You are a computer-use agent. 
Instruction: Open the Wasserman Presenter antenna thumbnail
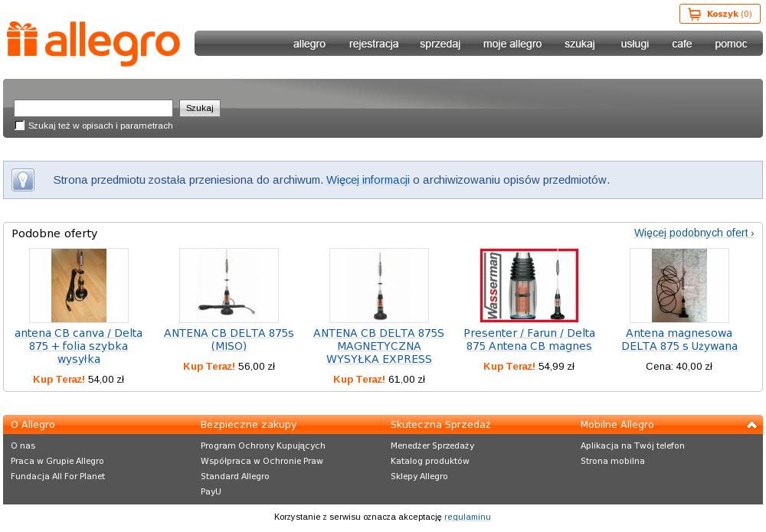click(x=529, y=286)
